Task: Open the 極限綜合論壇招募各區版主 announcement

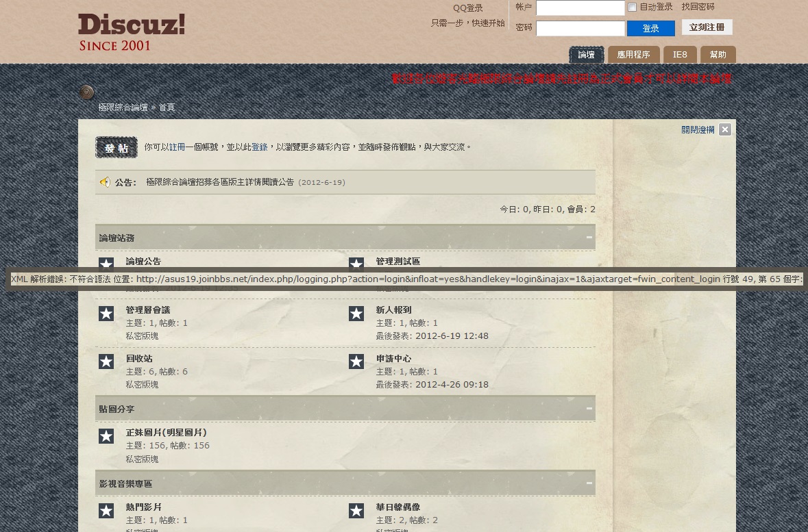Action: [220, 182]
